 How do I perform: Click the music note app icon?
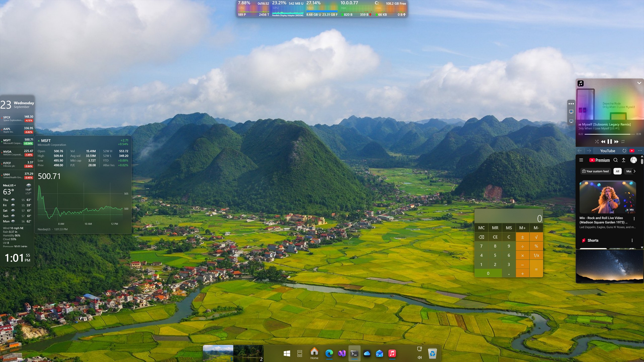click(x=581, y=83)
